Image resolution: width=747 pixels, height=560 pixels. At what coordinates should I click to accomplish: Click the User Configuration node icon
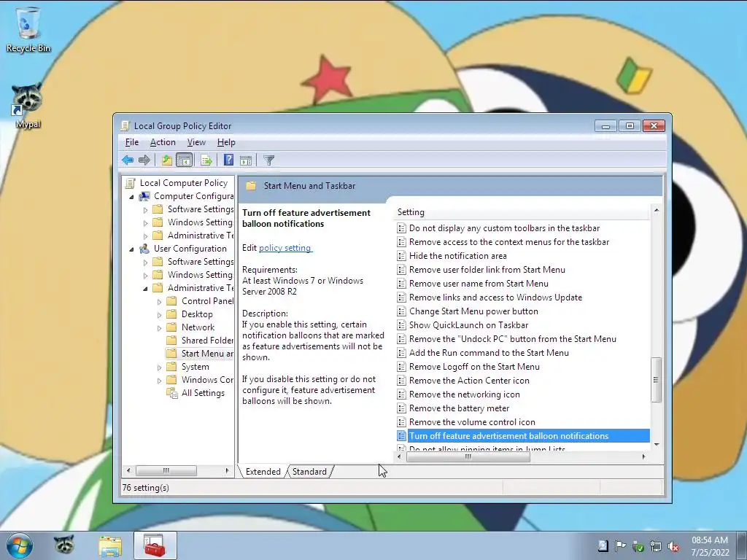tap(144, 249)
